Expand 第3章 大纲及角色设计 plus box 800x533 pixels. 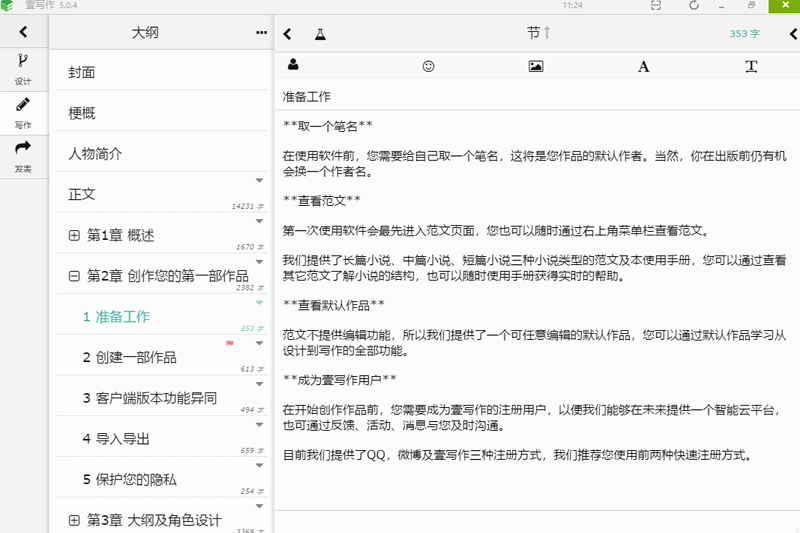74,520
